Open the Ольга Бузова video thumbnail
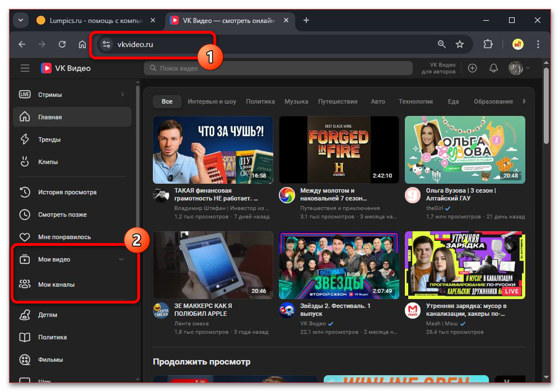The width and height of the screenshot is (560, 392). (x=465, y=150)
